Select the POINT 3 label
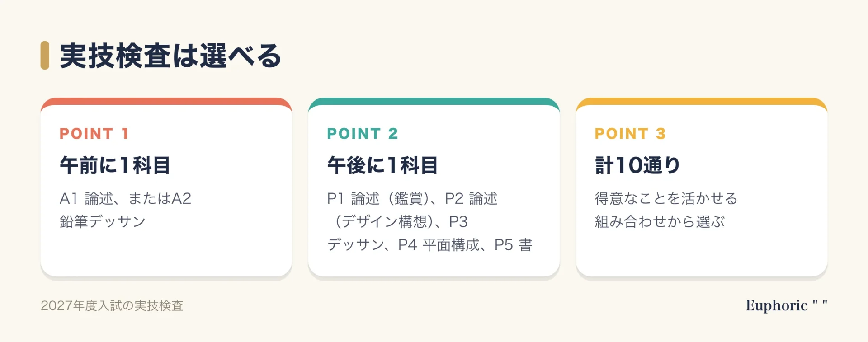The image size is (868, 342). pyautogui.click(x=630, y=134)
